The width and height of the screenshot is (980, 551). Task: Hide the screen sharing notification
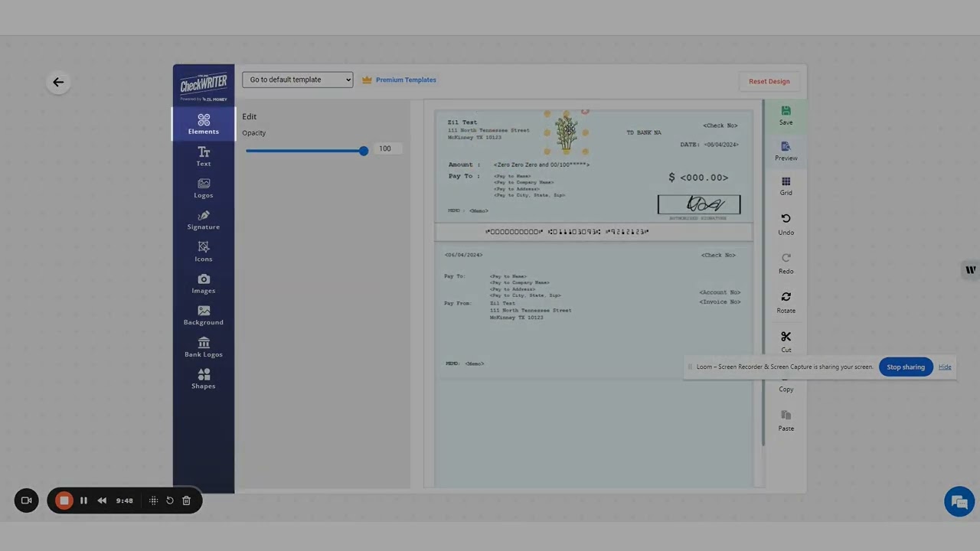(x=945, y=367)
